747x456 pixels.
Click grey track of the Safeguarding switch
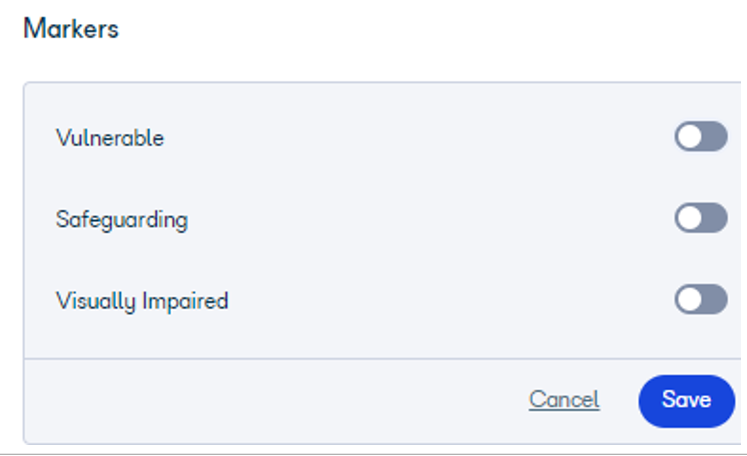coord(714,218)
